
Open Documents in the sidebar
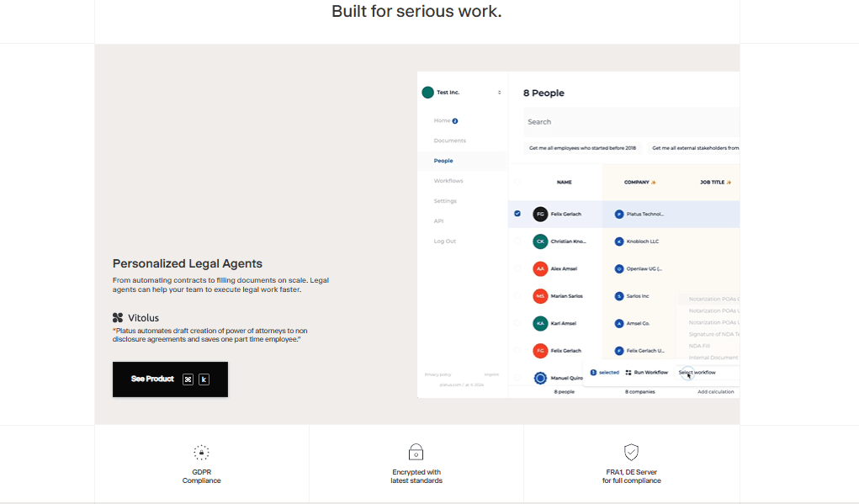450,141
